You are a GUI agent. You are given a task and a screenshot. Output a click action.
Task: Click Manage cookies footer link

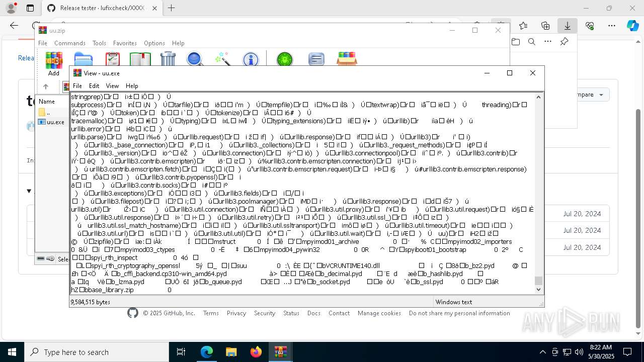click(379, 313)
